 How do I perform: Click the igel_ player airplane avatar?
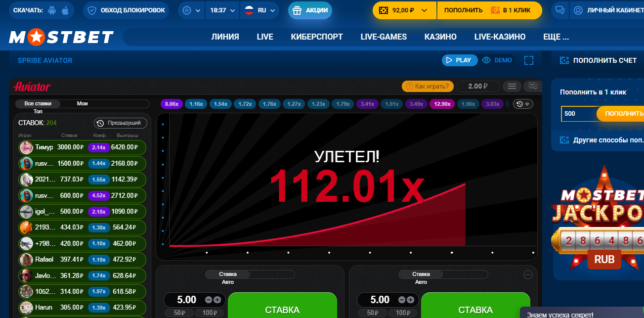click(26, 212)
